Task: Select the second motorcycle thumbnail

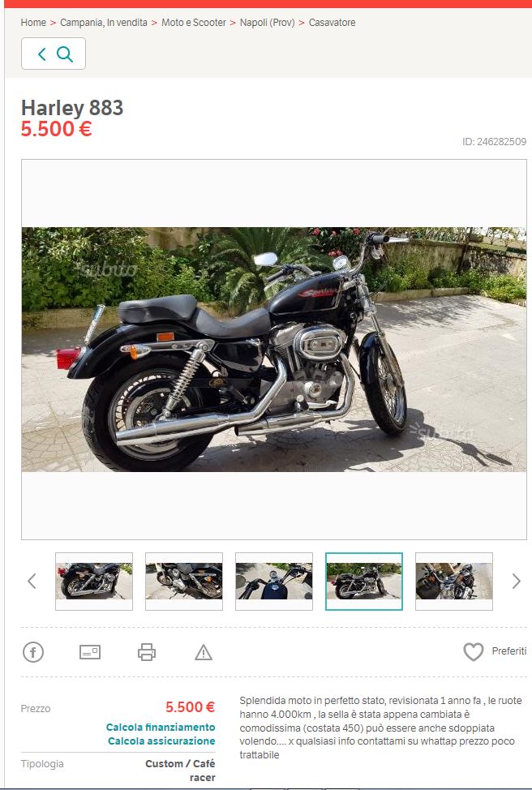Action: pyautogui.click(x=184, y=582)
